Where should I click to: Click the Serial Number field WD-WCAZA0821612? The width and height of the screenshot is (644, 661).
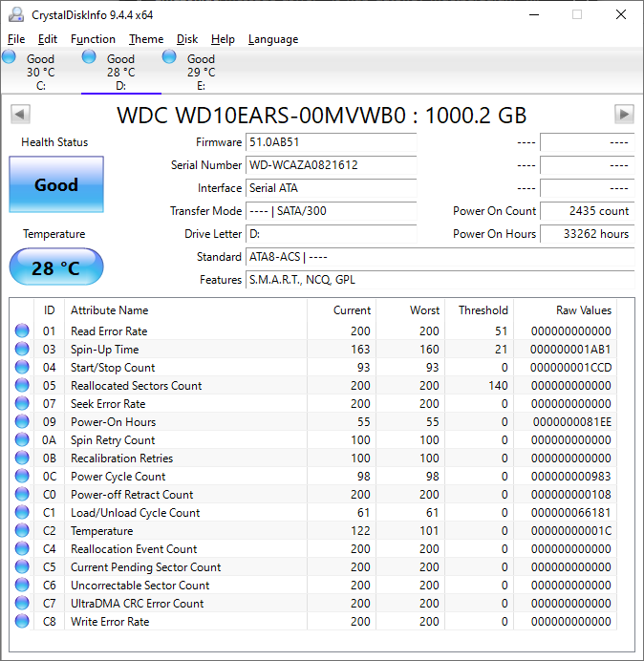pyautogui.click(x=331, y=165)
